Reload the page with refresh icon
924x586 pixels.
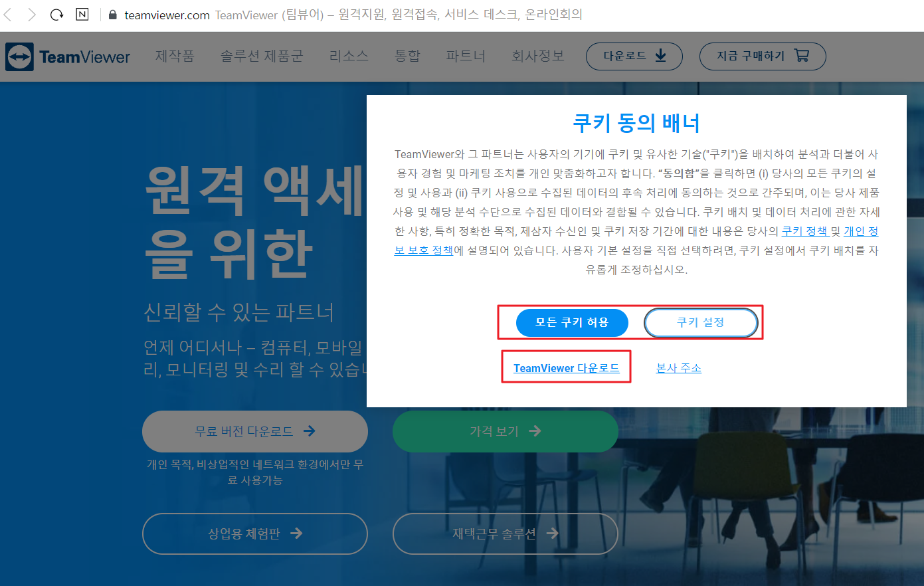coord(56,15)
